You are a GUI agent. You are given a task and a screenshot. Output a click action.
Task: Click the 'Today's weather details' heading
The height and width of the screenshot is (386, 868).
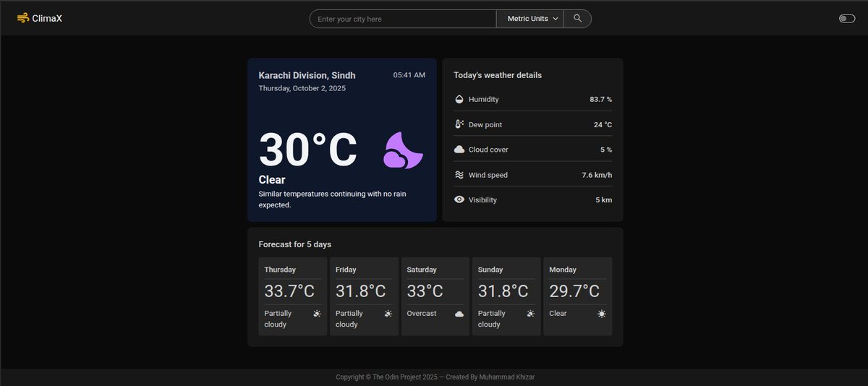(498, 75)
